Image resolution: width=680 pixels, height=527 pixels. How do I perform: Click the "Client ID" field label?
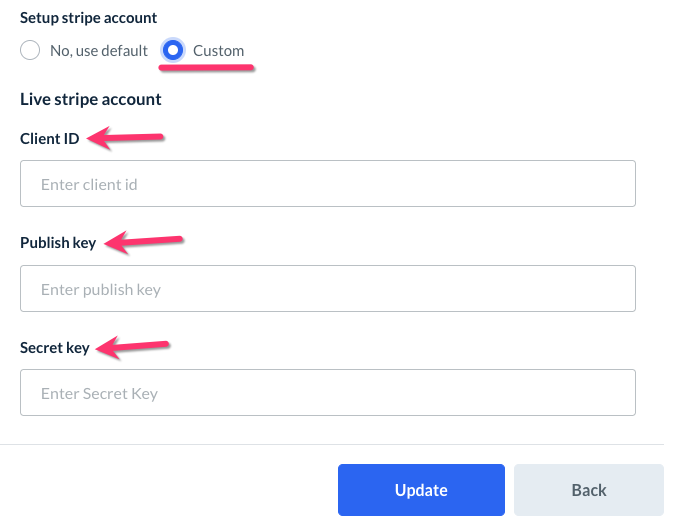coord(50,138)
